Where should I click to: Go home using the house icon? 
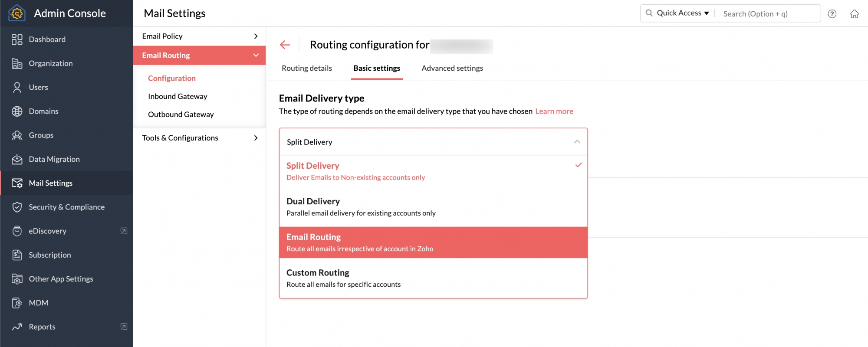[855, 14]
